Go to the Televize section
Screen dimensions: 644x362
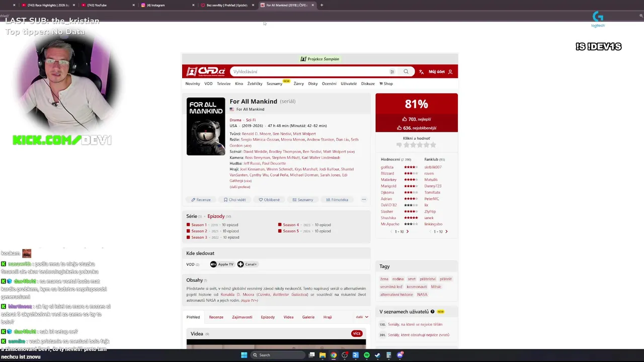click(x=224, y=84)
